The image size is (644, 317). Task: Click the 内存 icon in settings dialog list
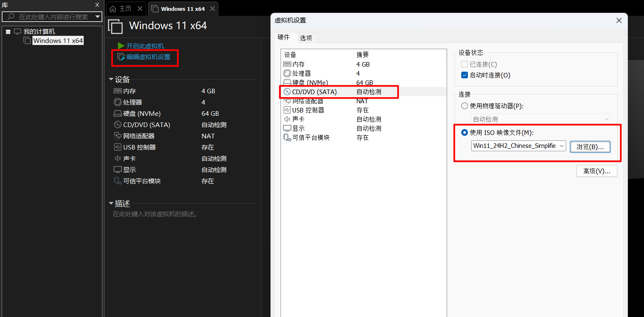coord(287,64)
